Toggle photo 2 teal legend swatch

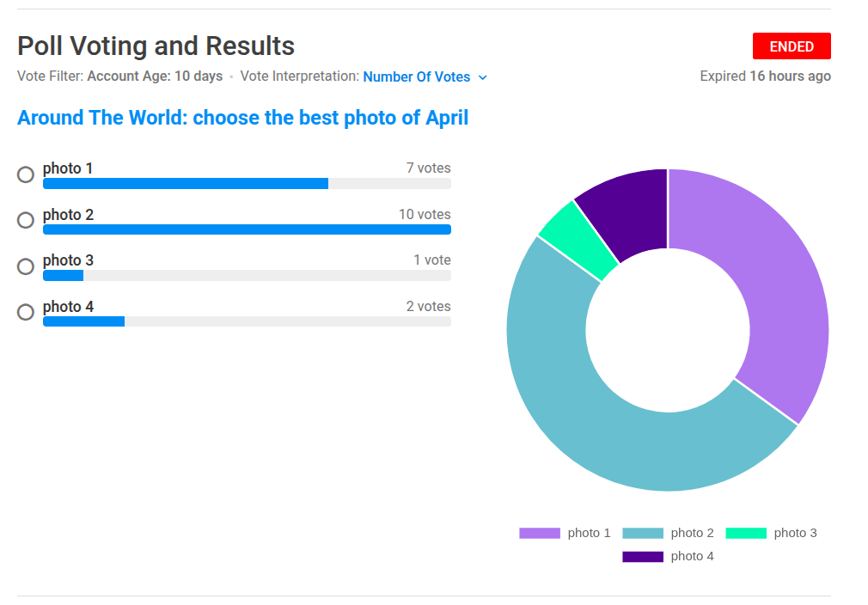[643, 533]
